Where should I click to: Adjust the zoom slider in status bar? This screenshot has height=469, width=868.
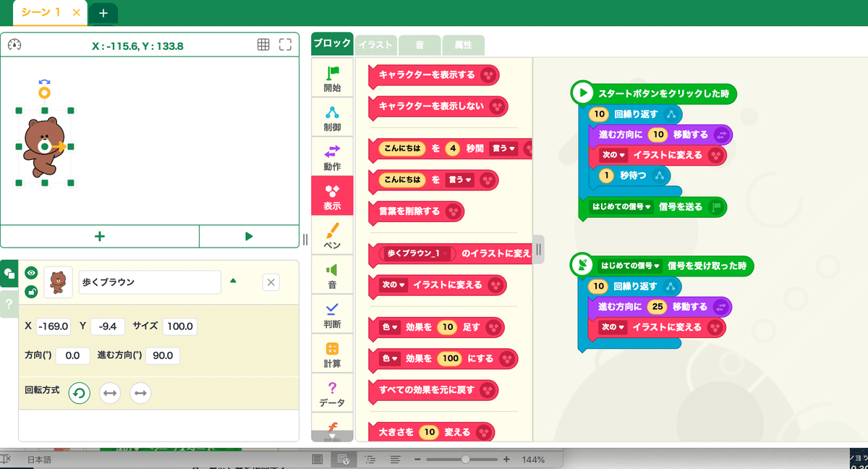[x=465, y=459]
